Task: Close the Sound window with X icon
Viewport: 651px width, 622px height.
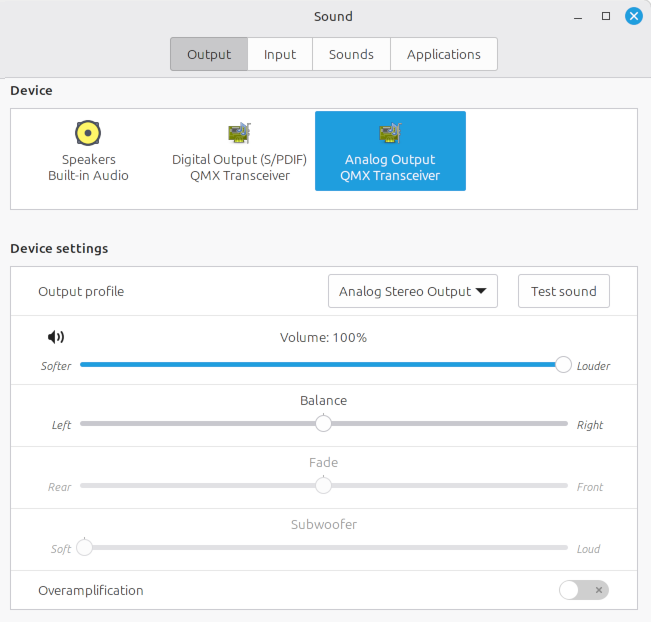Action: click(634, 16)
